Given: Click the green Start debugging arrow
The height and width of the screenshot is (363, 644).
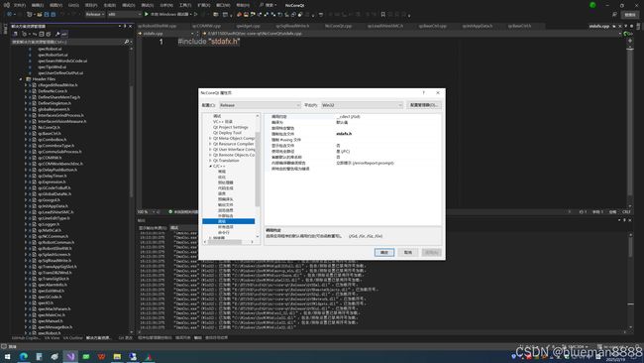Looking at the screenshot, I should 147,15.
